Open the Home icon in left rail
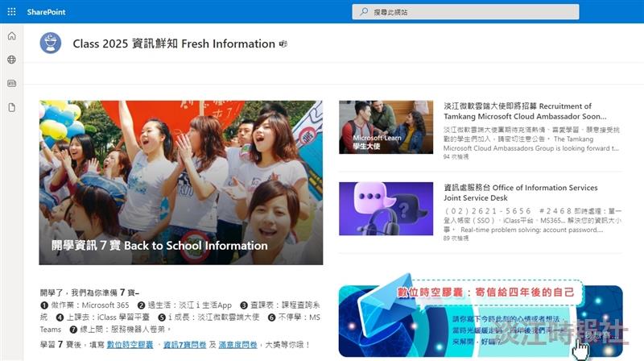 pos(11,35)
